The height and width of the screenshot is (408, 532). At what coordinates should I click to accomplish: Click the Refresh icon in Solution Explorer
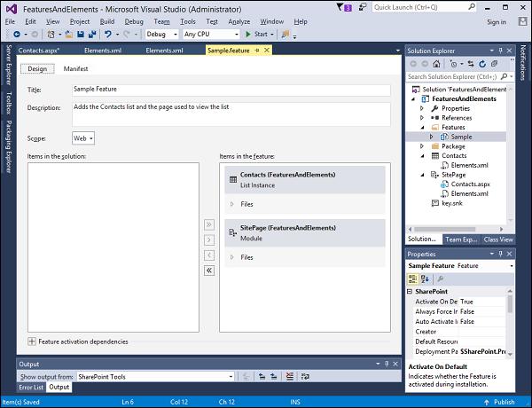coord(482,64)
